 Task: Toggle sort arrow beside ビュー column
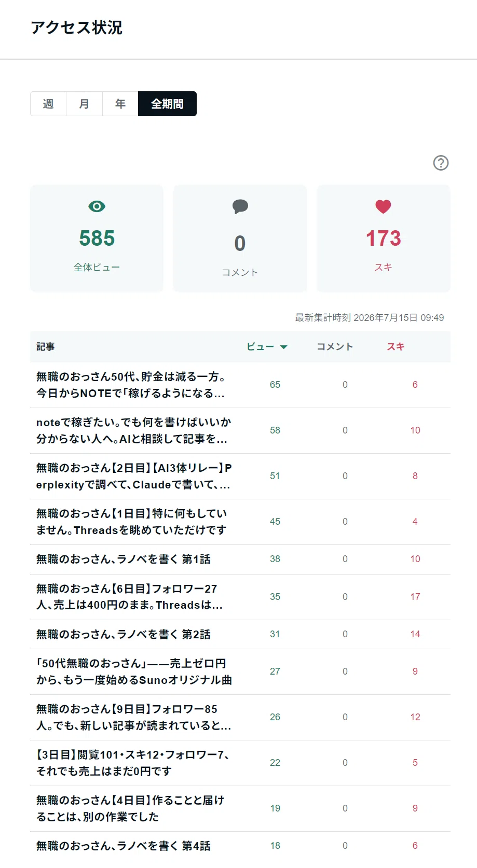tap(283, 347)
